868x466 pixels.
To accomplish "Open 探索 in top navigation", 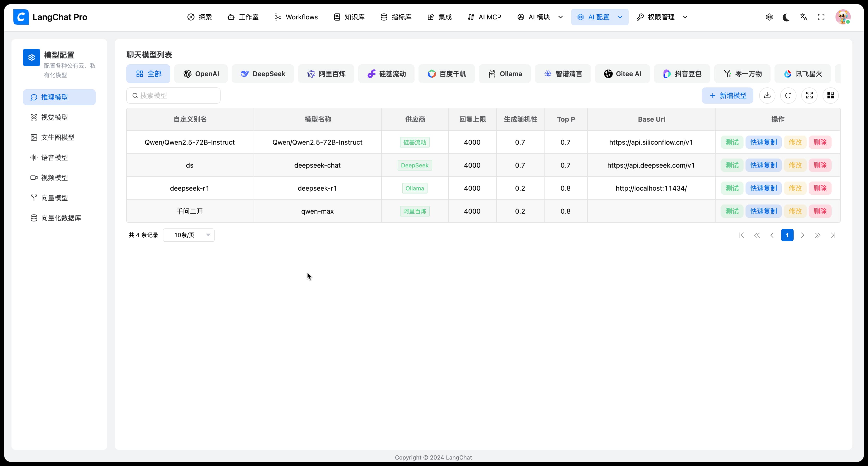I will coord(200,17).
